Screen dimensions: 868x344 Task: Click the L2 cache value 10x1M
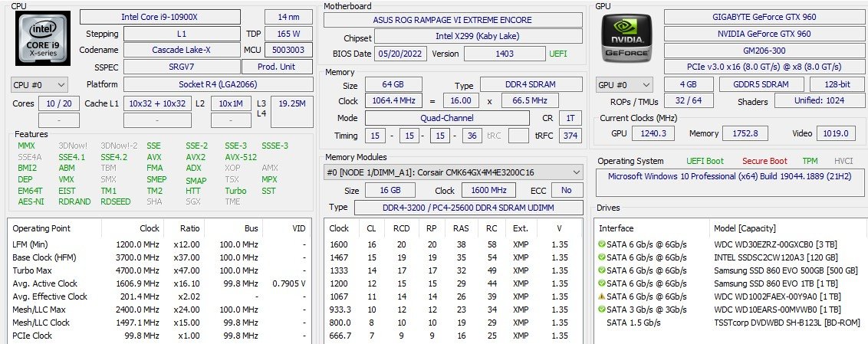(231, 103)
